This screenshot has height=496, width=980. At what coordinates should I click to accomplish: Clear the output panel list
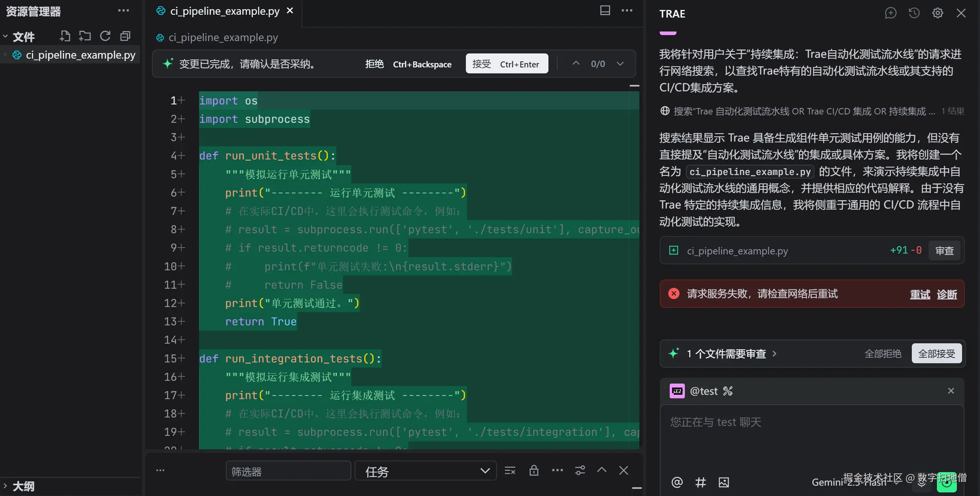[510, 470]
